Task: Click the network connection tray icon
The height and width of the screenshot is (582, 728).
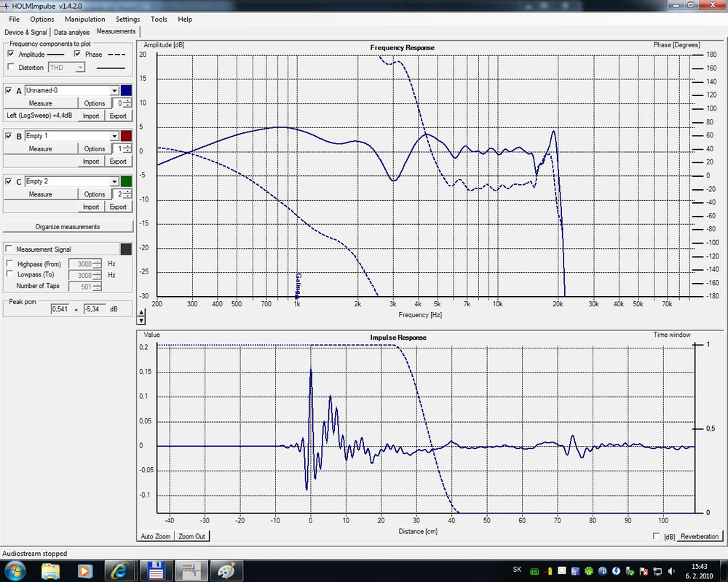Action: pyautogui.click(x=657, y=571)
